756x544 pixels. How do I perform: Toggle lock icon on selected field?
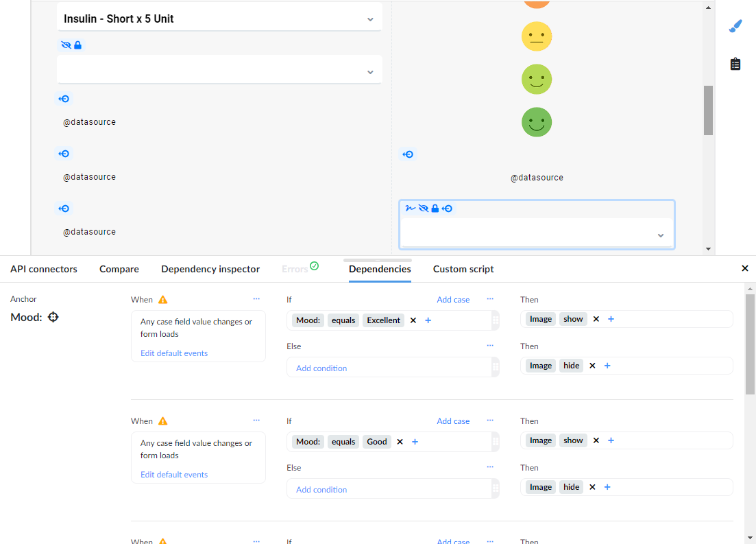click(x=435, y=209)
